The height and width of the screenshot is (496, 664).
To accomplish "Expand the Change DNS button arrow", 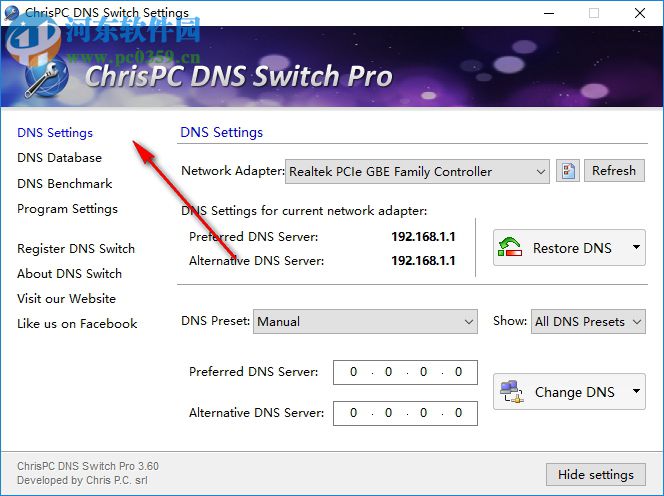I will (x=636, y=391).
